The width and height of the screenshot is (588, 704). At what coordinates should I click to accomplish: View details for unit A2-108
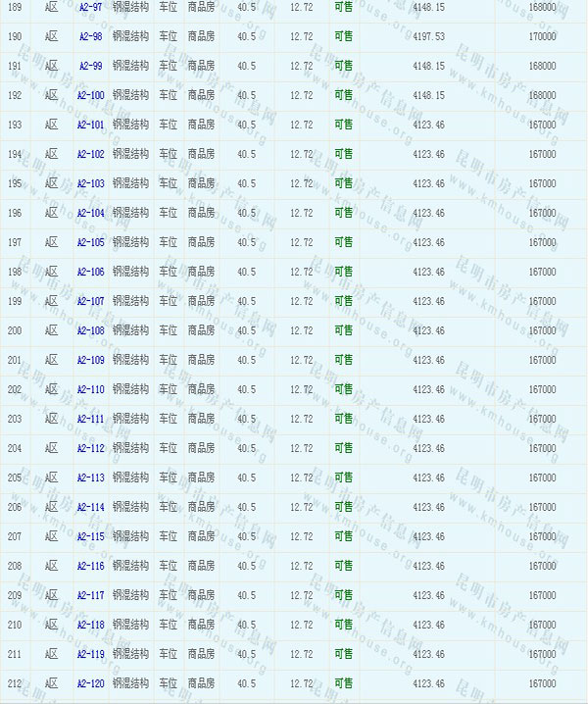90,330
